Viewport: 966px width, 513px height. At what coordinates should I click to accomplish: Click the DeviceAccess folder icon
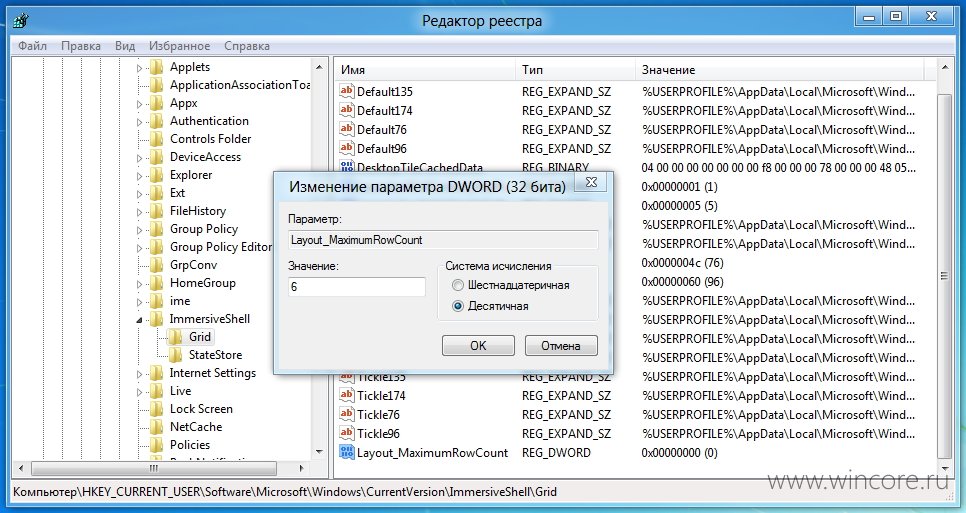pyautogui.click(x=157, y=156)
